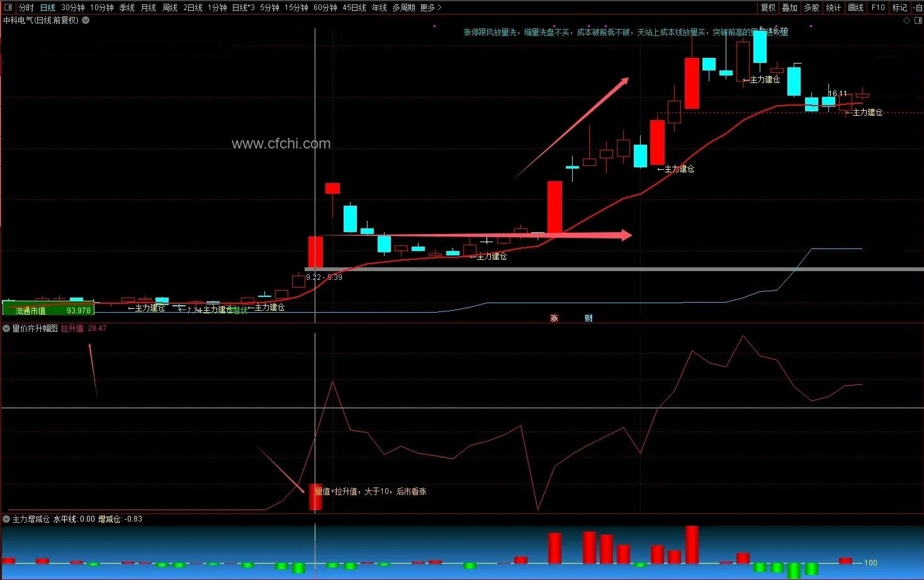Switch to the 10分钟 period
The width and height of the screenshot is (924, 580).
(x=101, y=8)
